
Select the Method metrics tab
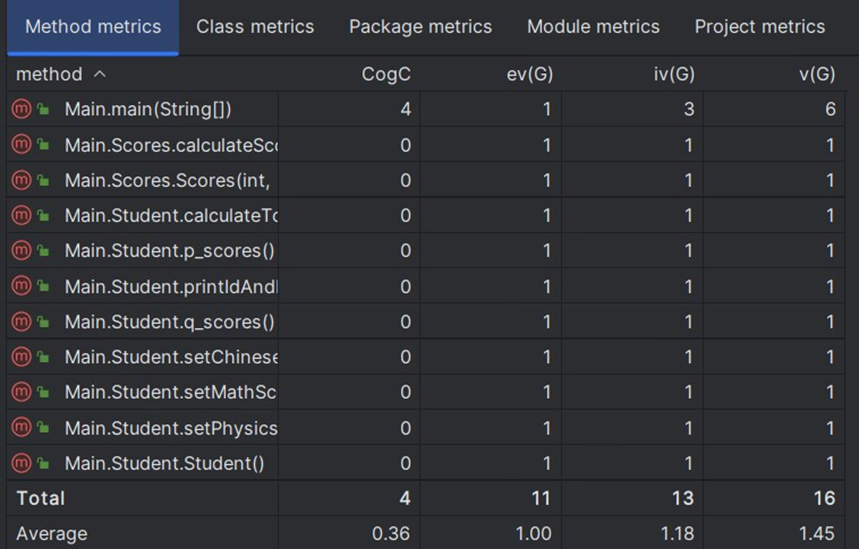pos(93,27)
